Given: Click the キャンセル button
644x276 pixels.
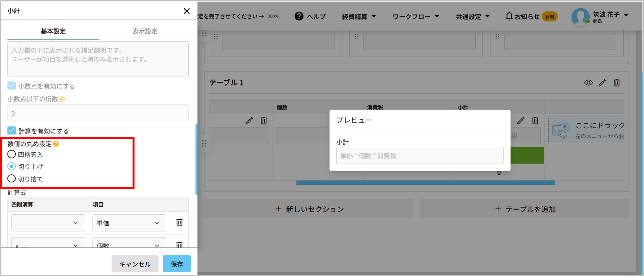Looking at the screenshot, I should pyautogui.click(x=135, y=264).
